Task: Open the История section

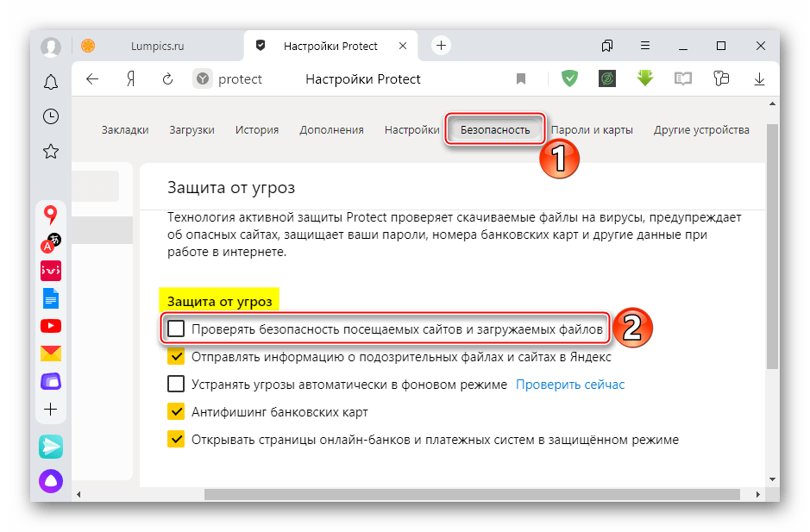Action: pos(257,130)
